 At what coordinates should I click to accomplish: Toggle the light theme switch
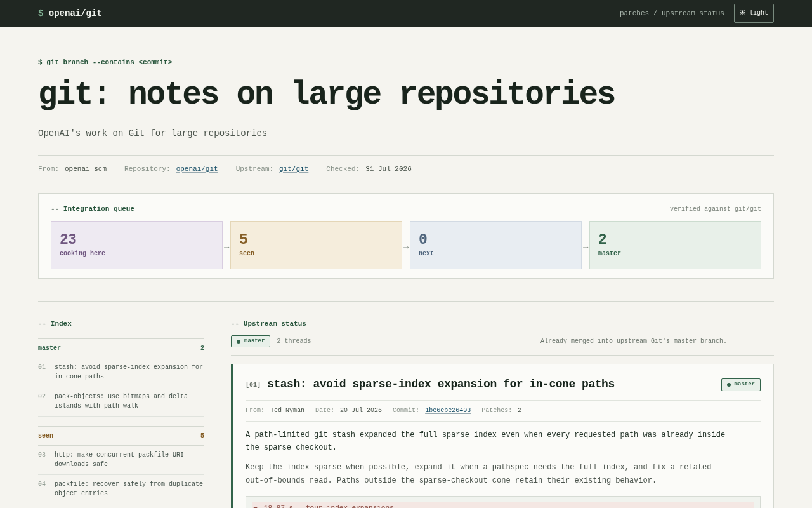[x=754, y=13]
